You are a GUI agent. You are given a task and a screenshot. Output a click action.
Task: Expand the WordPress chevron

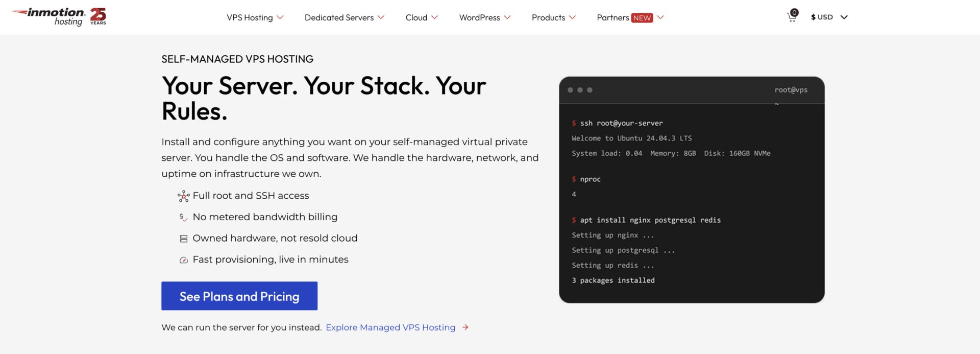pos(507,17)
